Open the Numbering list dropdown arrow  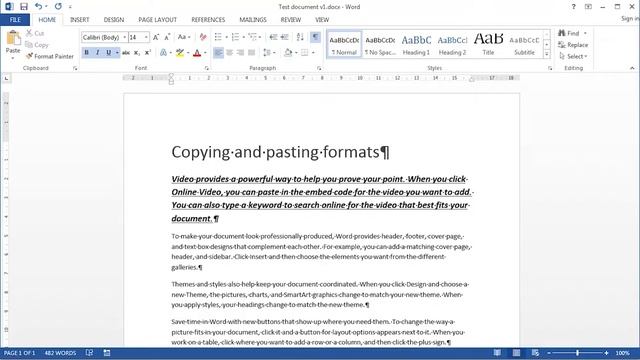pos(244,37)
